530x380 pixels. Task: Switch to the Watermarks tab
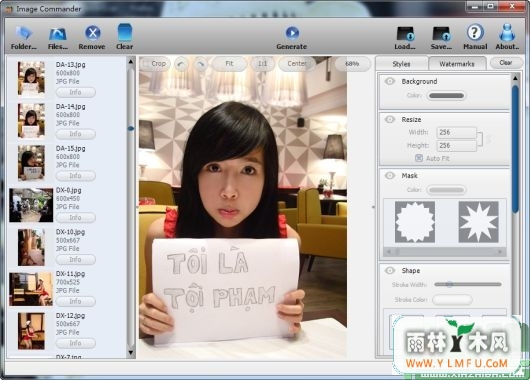coord(457,64)
